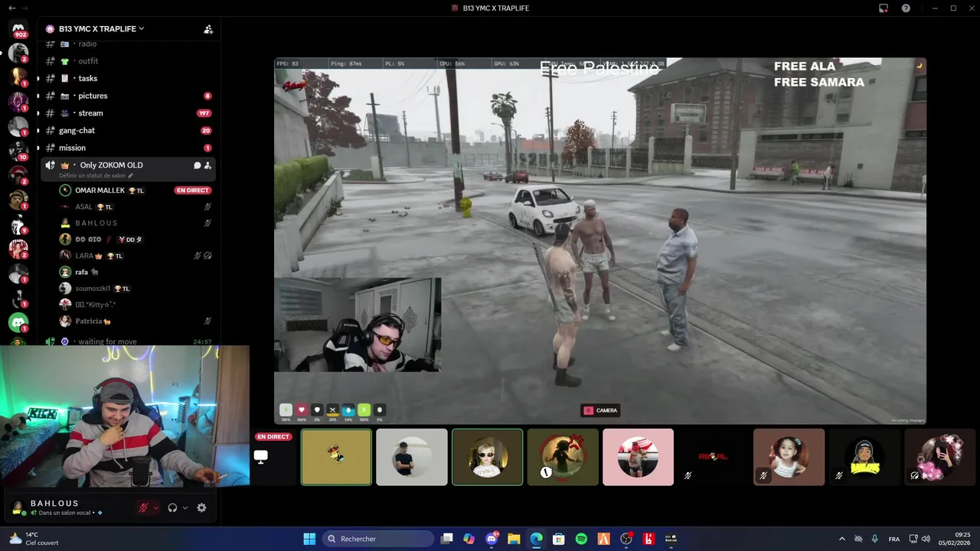Select soumoszki1 in voice member list
The width and height of the screenshot is (980, 551).
(136, 289)
